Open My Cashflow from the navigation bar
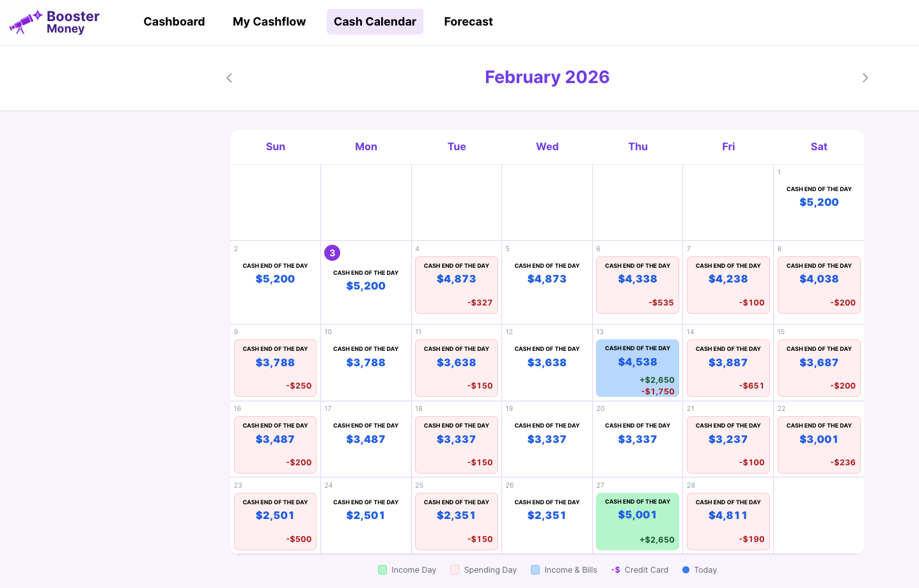This screenshot has height=588, width=919. tap(269, 21)
